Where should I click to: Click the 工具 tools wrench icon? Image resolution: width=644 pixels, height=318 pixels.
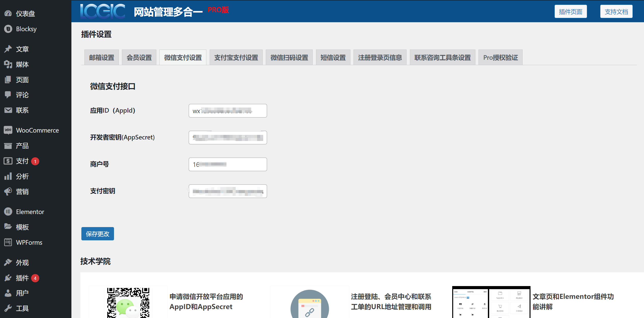click(x=8, y=308)
